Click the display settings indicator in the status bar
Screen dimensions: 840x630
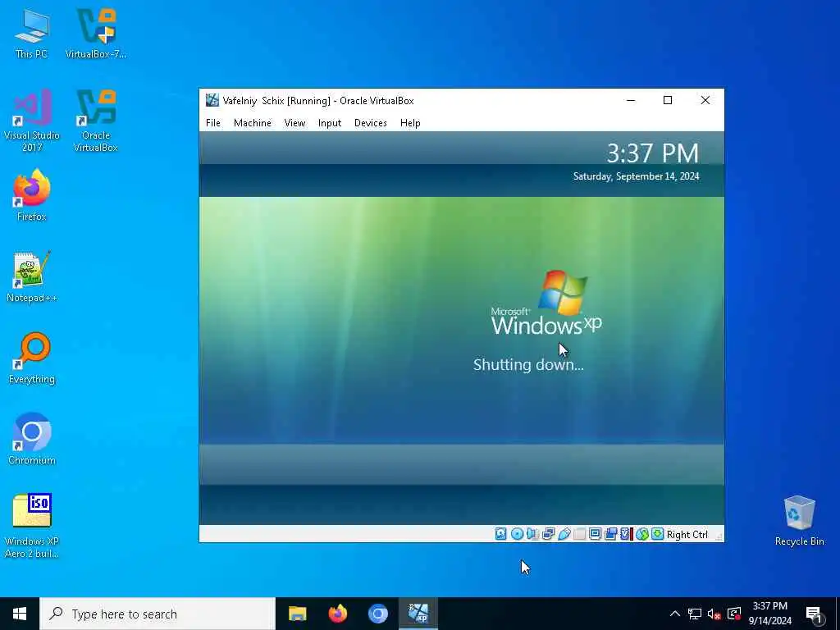[x=595, y=534]
